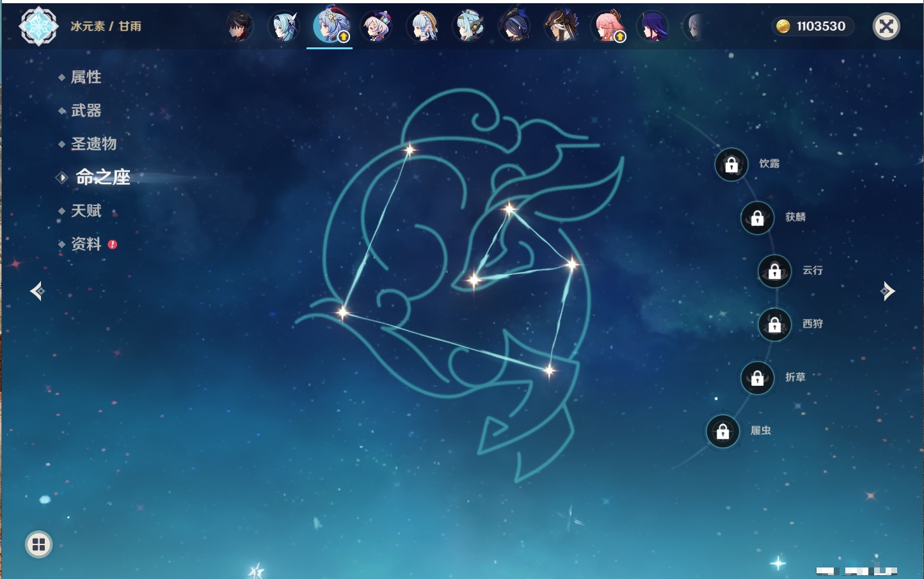924x579 pixels.
Task: Click the 履虫 constellation label
Action: point(761,431)
